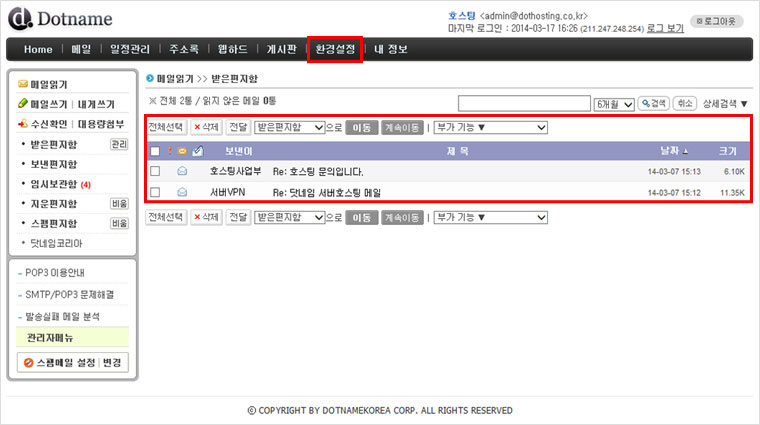760x425 pixels.
Task: Click the 메일쓰기 pencil icon in sidebar
Action: point(23,104)
